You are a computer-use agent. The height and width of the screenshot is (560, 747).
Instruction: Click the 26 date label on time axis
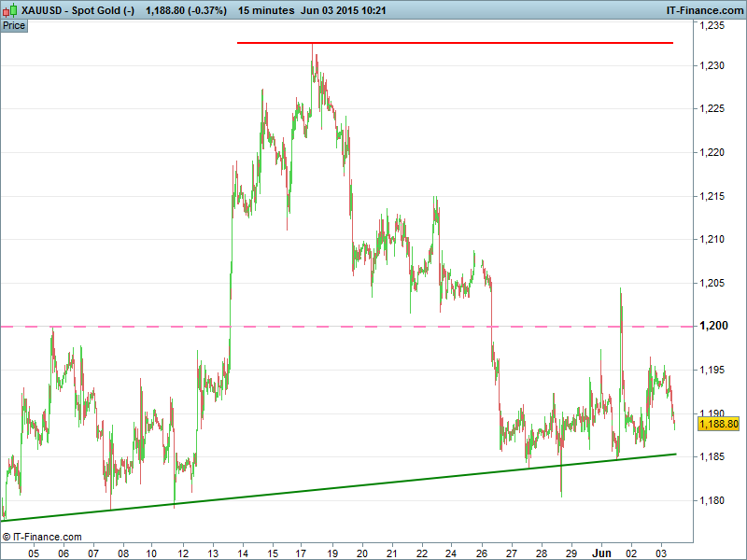pos(482,552)
